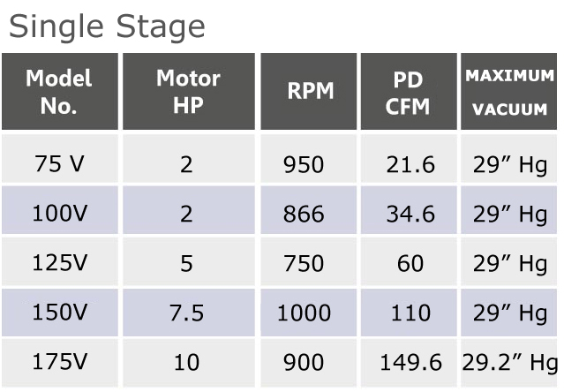Viewport: 564px width, 392px height.
Task: Click the RPM column header
Action: click(x=309, y=91)
